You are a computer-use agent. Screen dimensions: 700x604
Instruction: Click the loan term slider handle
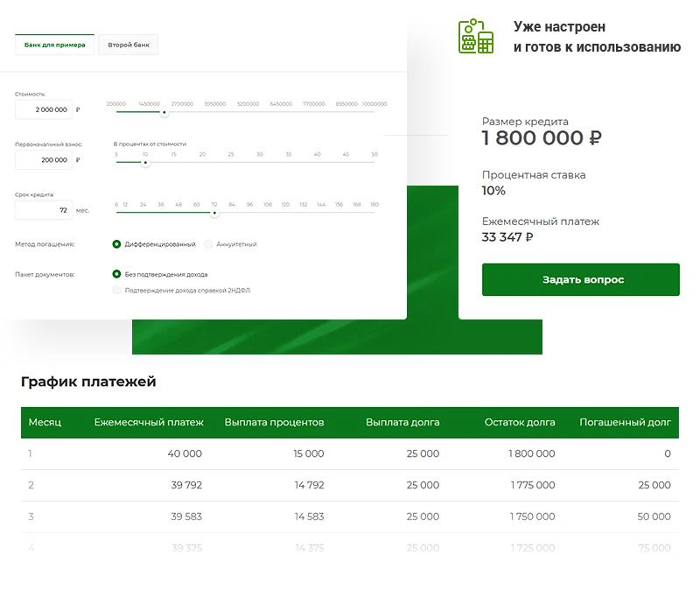[x=214, y=212]
